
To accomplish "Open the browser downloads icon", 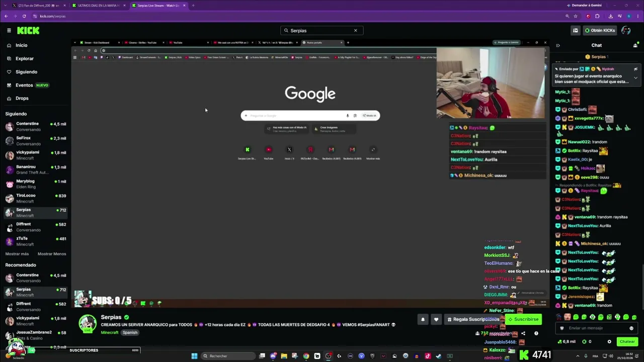I will (611, 16).
